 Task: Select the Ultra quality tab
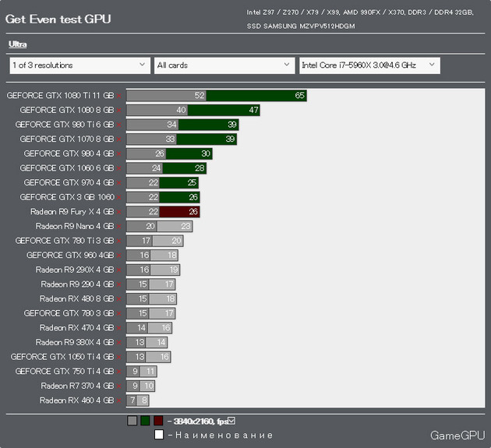point(17,44)
